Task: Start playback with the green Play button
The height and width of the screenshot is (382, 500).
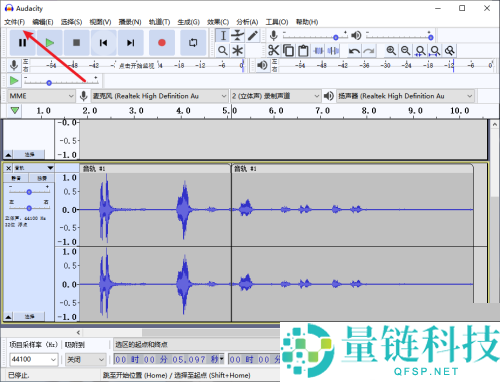Action: tap(50, 43)
